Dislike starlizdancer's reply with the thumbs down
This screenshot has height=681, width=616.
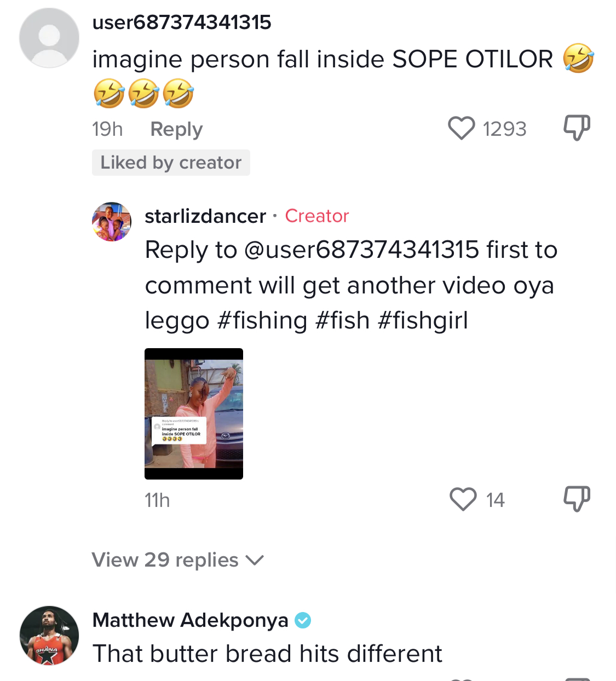[577, 499]
